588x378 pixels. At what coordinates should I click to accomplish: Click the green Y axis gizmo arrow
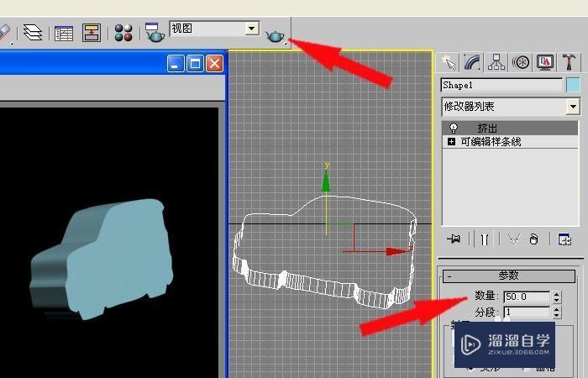pyautogui.click(x=326, y=180)
